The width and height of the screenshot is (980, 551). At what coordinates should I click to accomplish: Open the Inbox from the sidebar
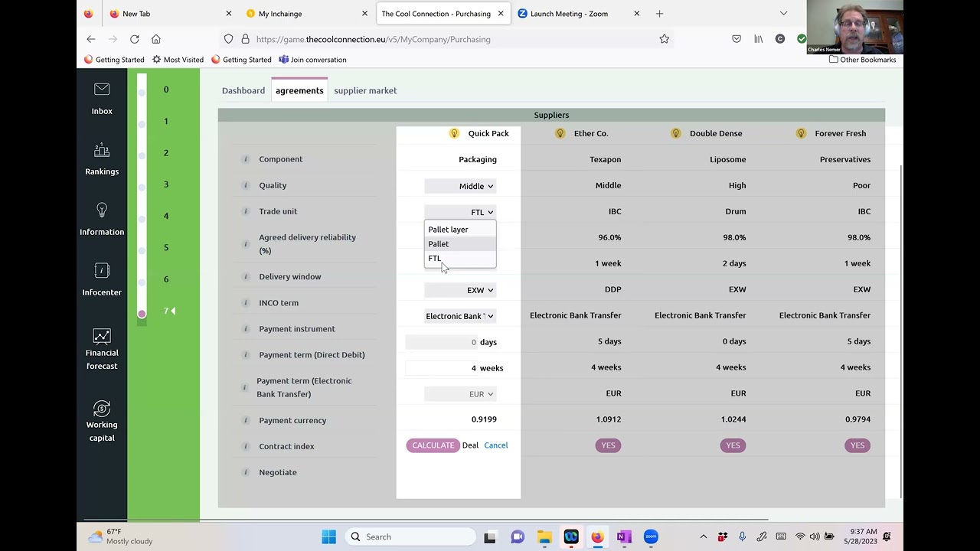point(102,99)
